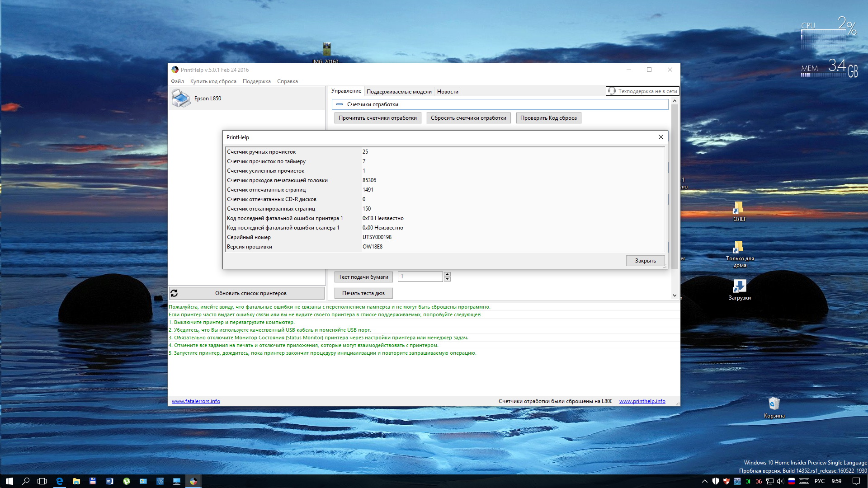The image size is (868, 488).
Task: Open the Справка menu
Action: (x=287, y=81)
